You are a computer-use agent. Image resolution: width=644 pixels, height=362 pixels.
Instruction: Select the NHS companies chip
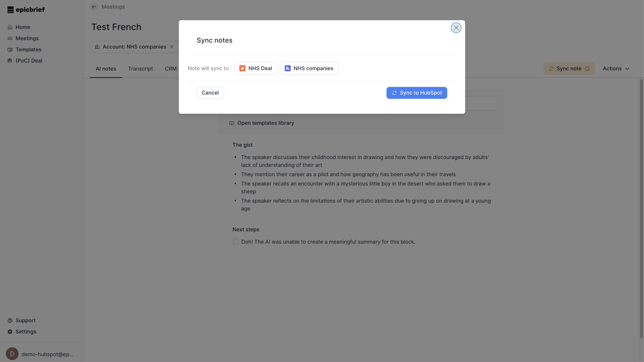pyautogui.click(x=309, y=68)
